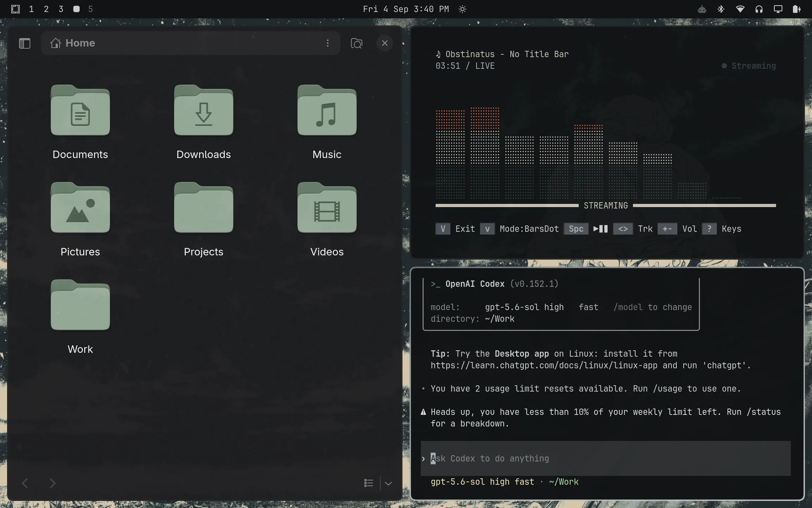The width and height of the screenshot is (812, 508).
Task: Click the '~/Work' directory value in Codex box
Action: coord(500,319)
